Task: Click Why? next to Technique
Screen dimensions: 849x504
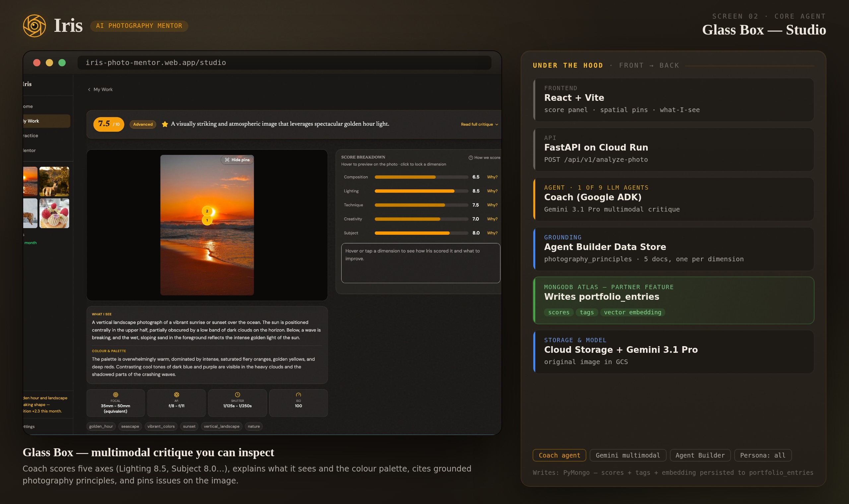Action: 492,205
